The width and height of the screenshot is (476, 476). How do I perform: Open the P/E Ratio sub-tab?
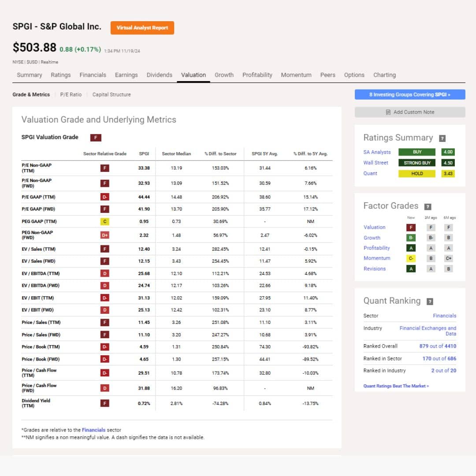71,95
